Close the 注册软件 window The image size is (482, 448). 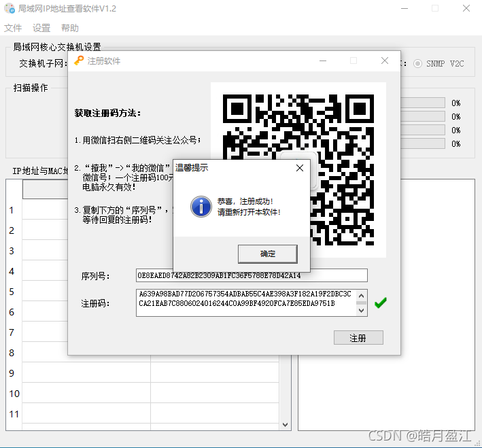[385, 61]
